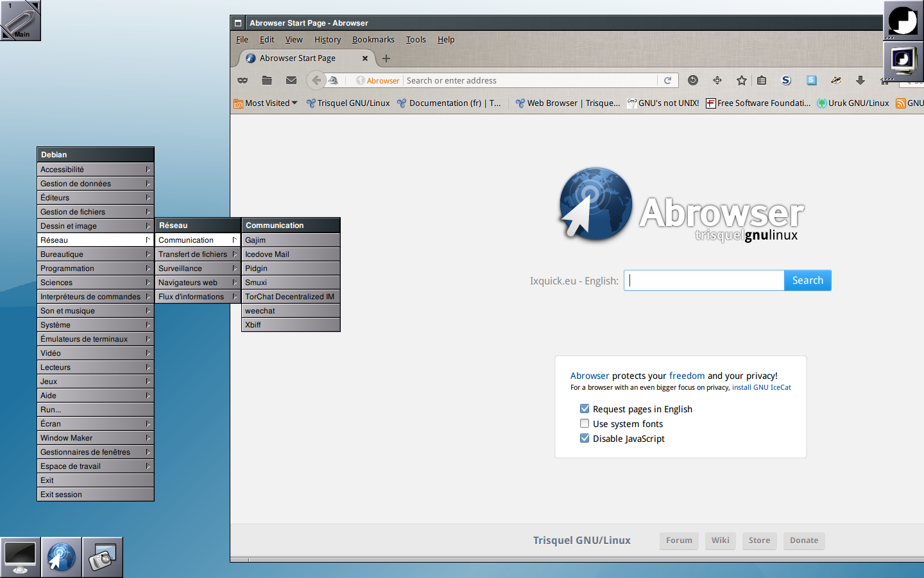
Task: Open the View menu
Action: point(294,40)
